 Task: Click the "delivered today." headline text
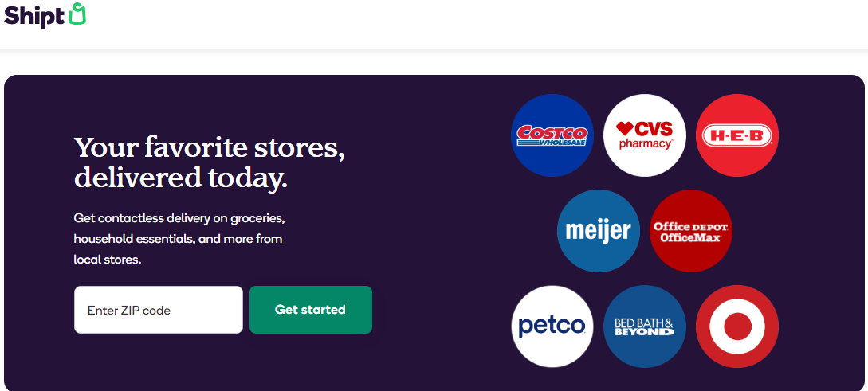tap(180, 178)
